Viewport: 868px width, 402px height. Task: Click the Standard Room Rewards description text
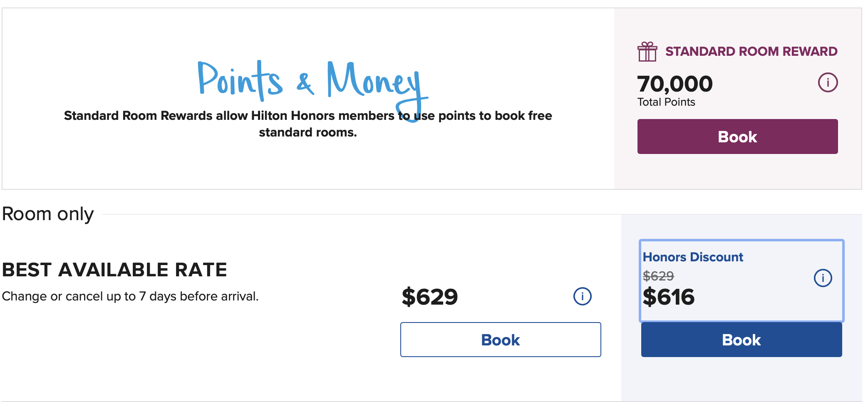[308, 124]
